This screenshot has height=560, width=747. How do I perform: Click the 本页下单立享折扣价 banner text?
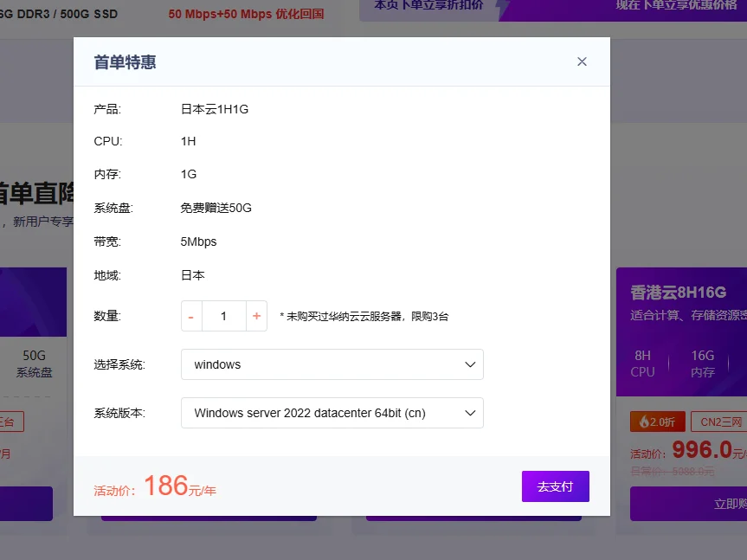pyautogui.click(x=428, y=5)
